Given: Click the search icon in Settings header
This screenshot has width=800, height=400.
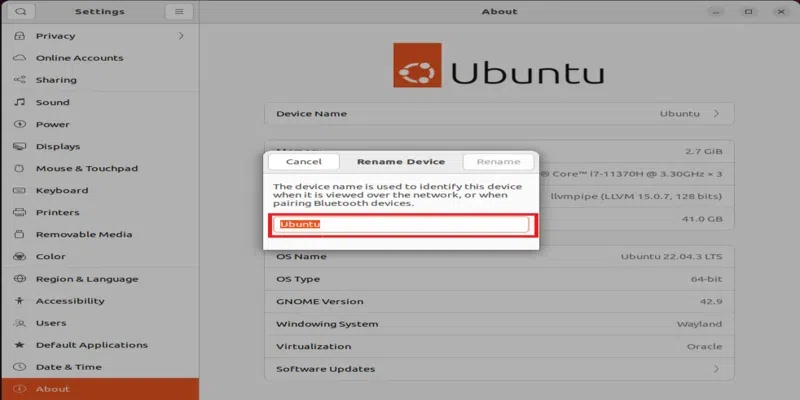Looking at the screenshot, I should (x=21, y=11).
